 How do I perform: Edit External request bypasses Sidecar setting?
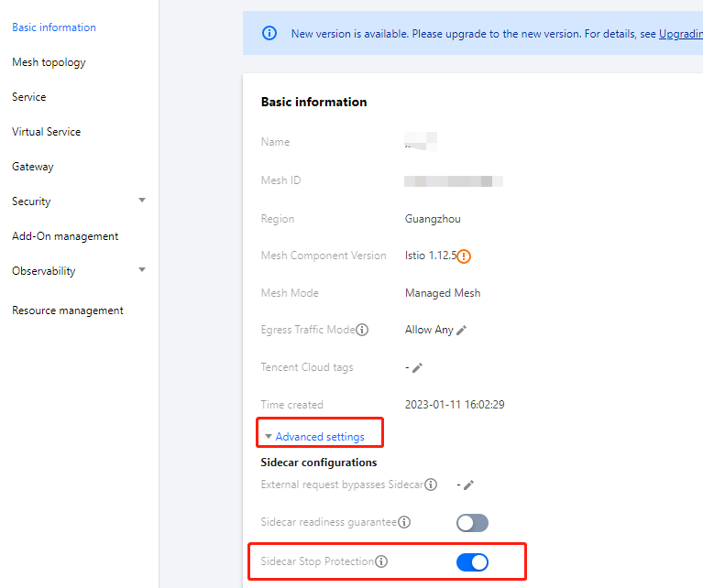pyautogui.click(x=468, y=485)
